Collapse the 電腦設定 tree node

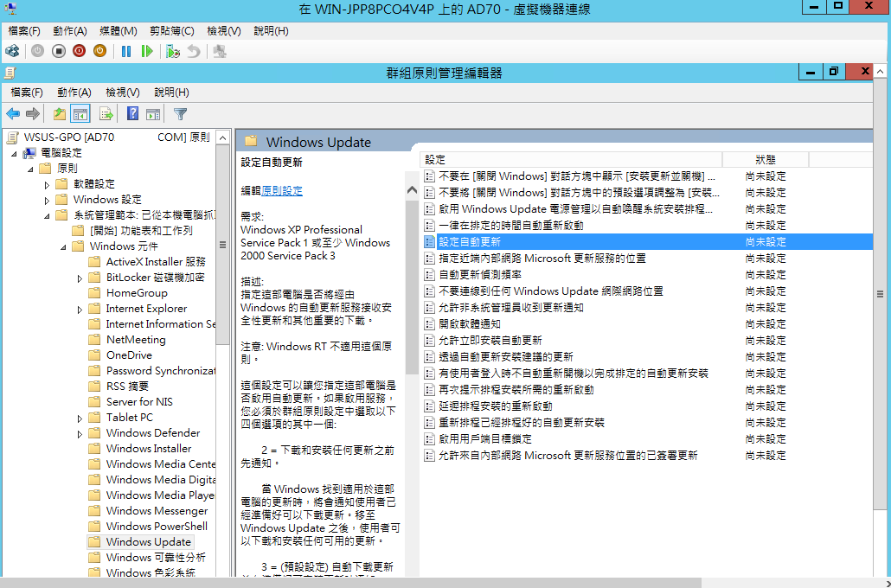click(x=14, y=153)
